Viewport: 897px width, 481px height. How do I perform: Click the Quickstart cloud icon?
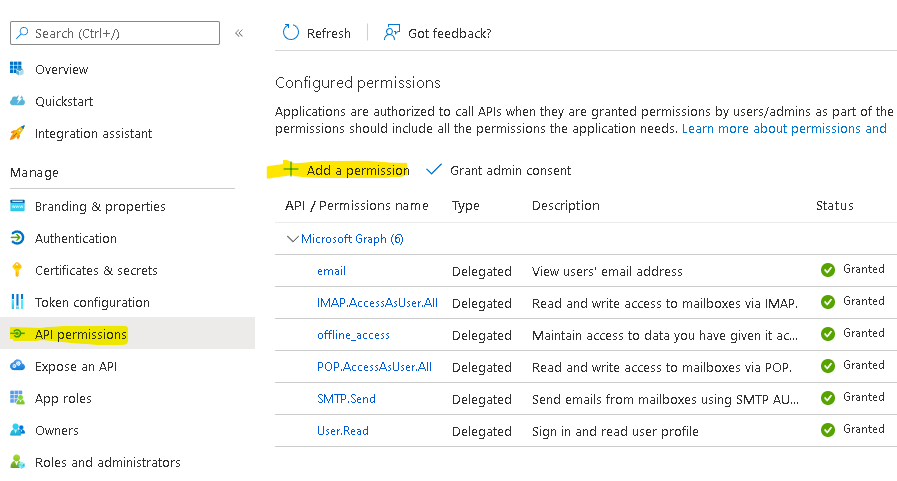click(17, 101)
